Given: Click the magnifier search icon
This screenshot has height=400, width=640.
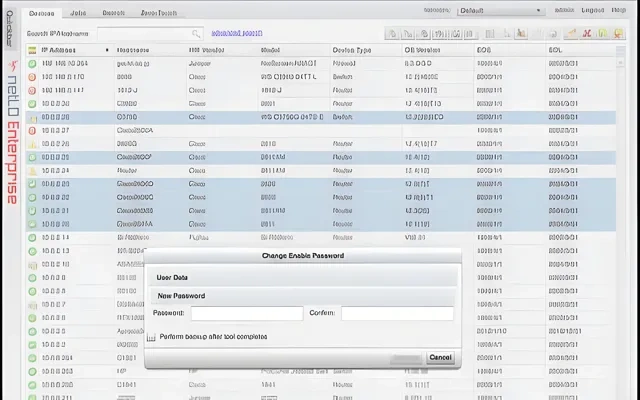Looking at the screenshot, I should coord(196,33).
